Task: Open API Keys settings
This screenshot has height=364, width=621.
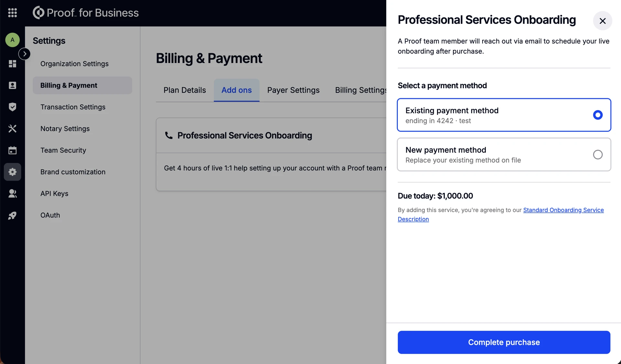Action: point(54,194)
